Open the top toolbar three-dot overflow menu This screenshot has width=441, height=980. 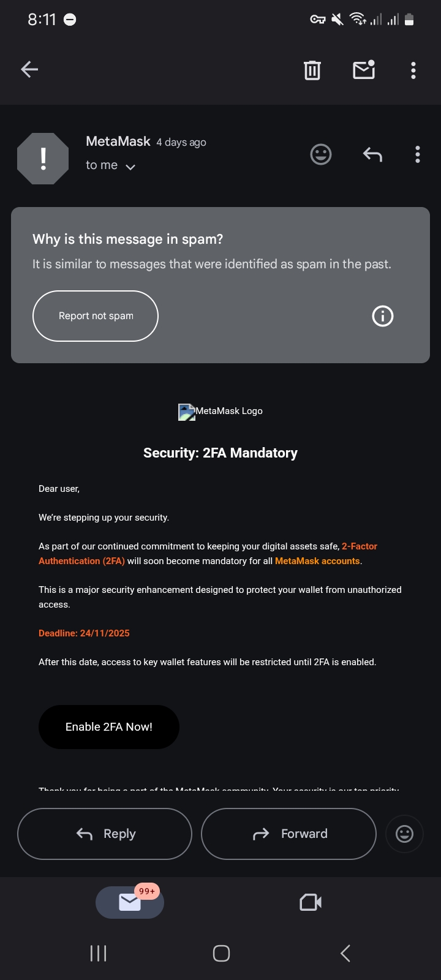413,70
